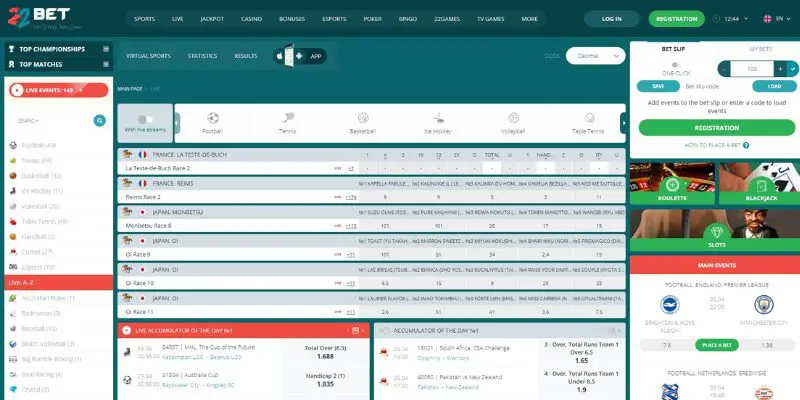The width and height of the screenshot is (800, 400).
Task: Switch to the My Bets tab
Action: click(760, 49)
